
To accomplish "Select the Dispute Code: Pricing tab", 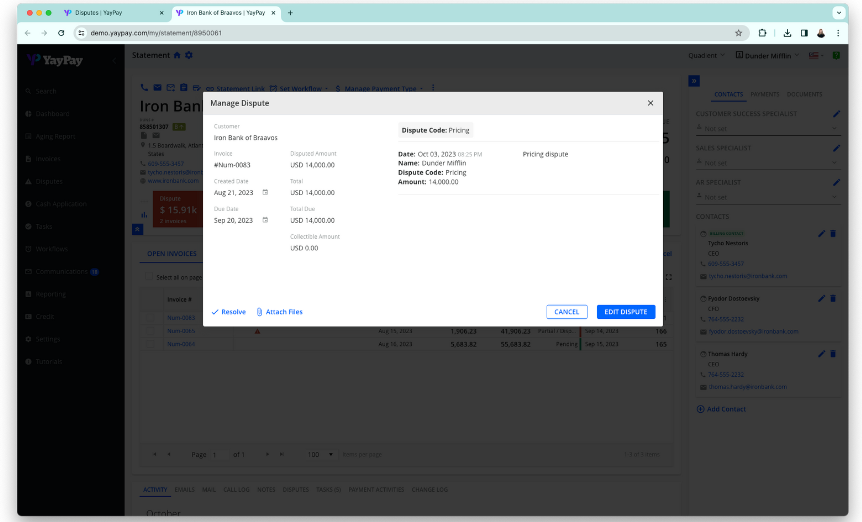I will (435, 130).
